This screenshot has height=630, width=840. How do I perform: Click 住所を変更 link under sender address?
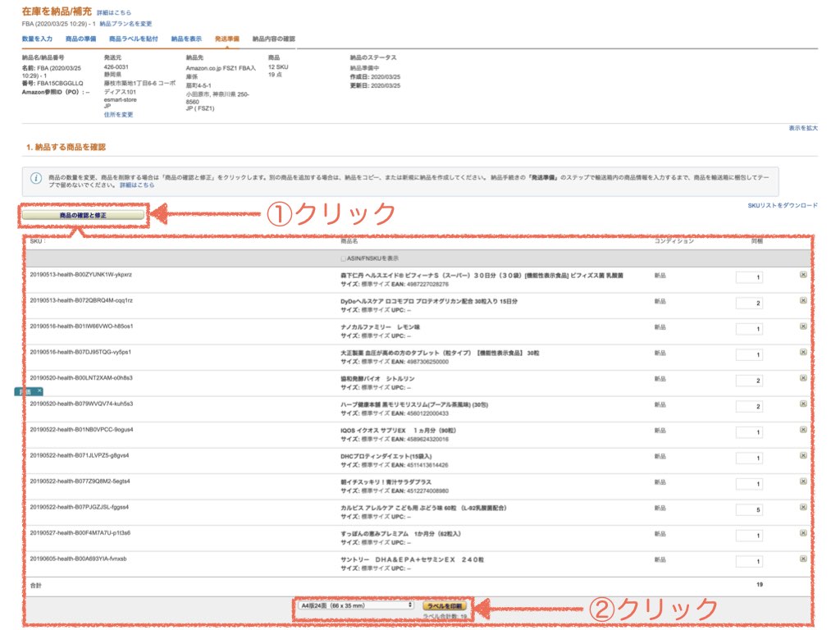tap(118, 115)
